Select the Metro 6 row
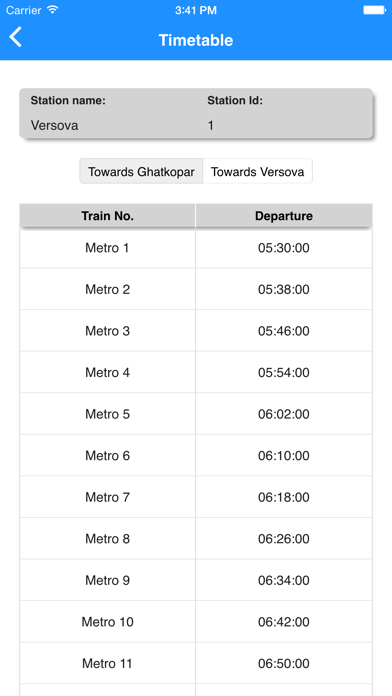 [x=196, y=455]
